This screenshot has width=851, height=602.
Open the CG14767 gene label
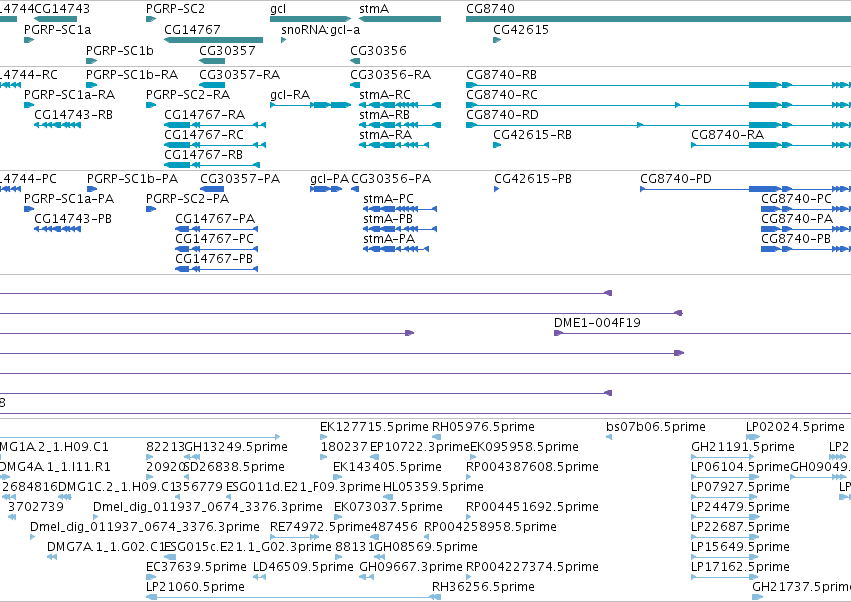(192, 29)
